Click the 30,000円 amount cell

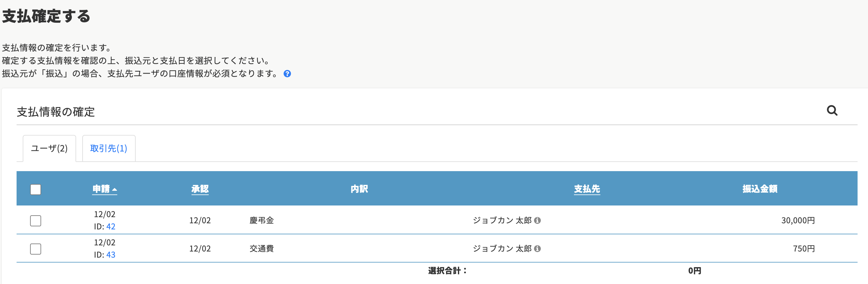798,220
